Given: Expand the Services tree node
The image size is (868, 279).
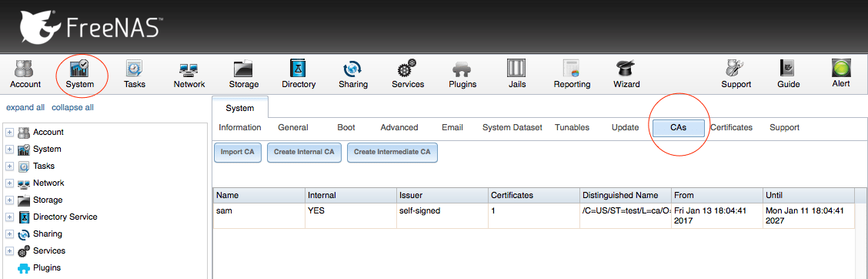Looking at the screenshot, I should 9,250.
